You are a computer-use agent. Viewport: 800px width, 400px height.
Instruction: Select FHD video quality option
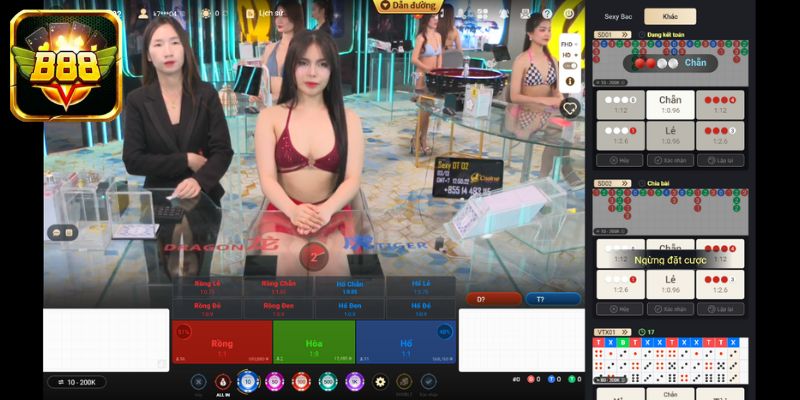568,45
